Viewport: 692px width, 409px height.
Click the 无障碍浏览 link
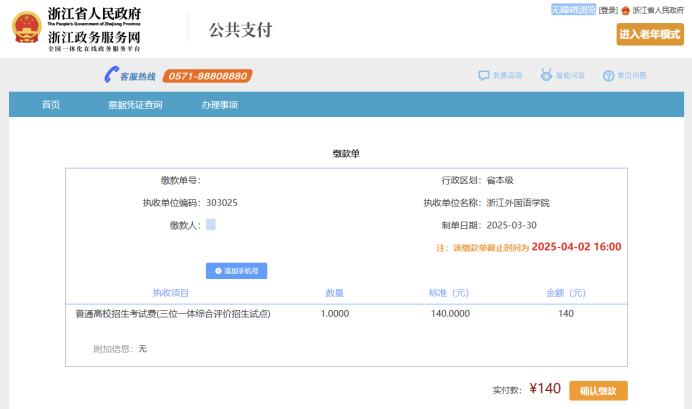573,9
